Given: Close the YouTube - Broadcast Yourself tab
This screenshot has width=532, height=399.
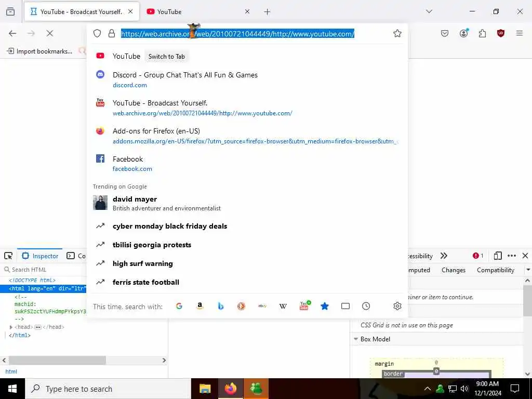Looking at the screenshot, I should click(x=130, y=11).
